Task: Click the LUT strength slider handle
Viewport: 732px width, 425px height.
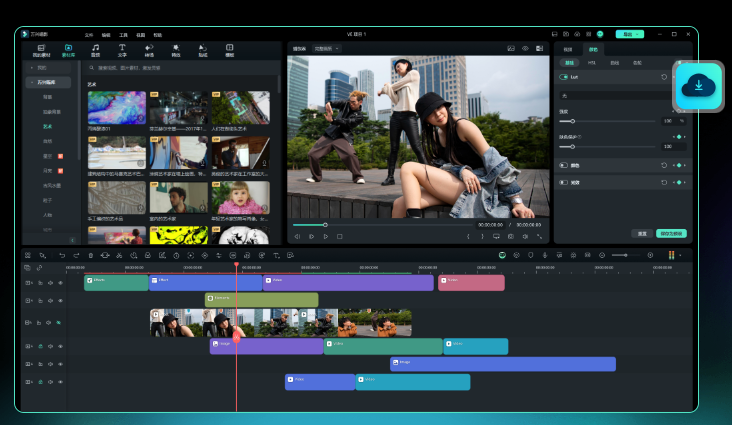Action: coord(572,121)
